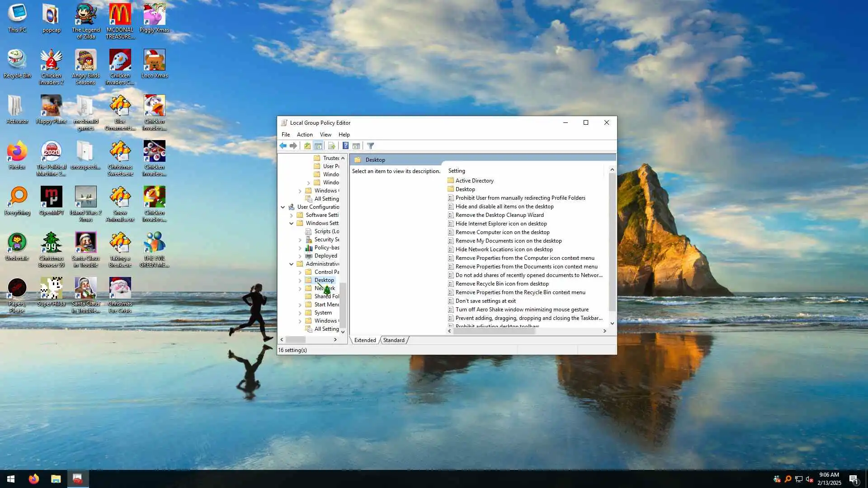Click the Setting column header
This screenshot has height=488, width=868.
point(457,171)
